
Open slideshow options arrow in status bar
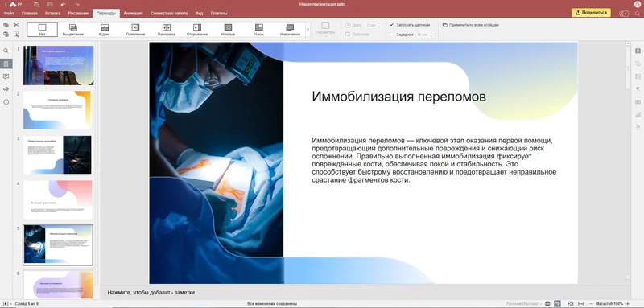click(x=11, y=304)
